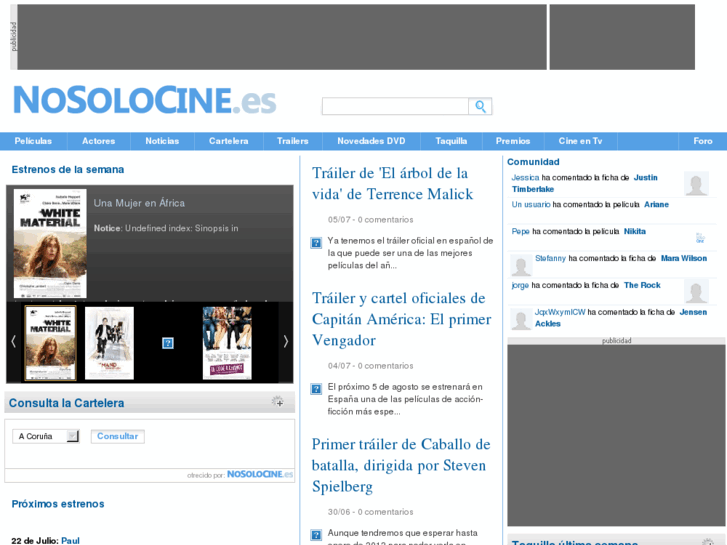Click the magnifying glass search button
Screen dimensions: 727x545
click(481, 106)
